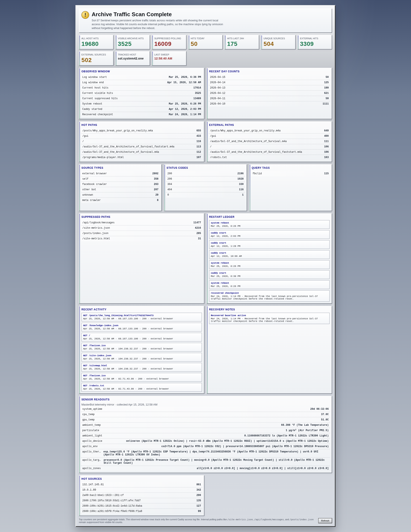The height and width of the screenshot is (532, 411).
Task: Select the Suppressed Polling 16009 card
Action: tap(169, 42)
